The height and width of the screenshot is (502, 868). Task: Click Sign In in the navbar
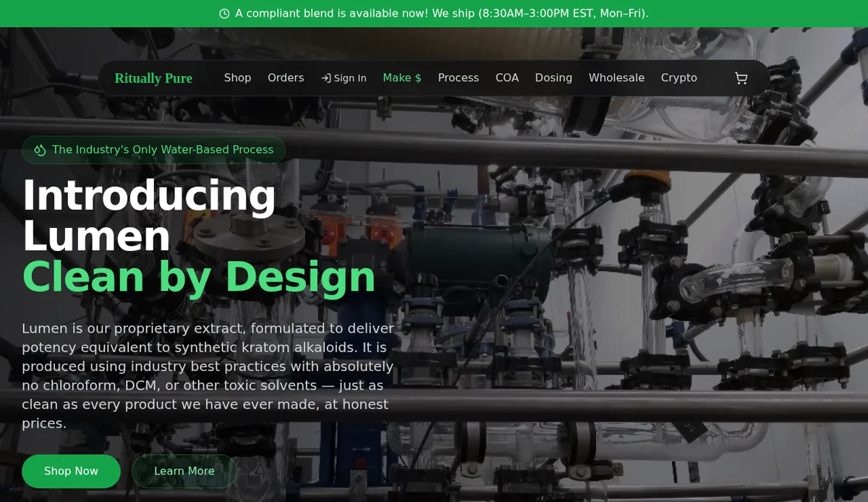[344, 78]
